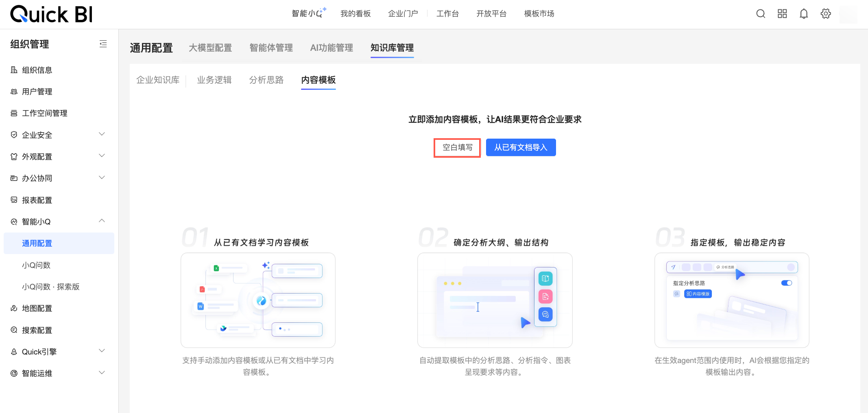Open 企业门户 in top navigation
The width and height of the screenshot is (868, 413).
coord(403,14)
